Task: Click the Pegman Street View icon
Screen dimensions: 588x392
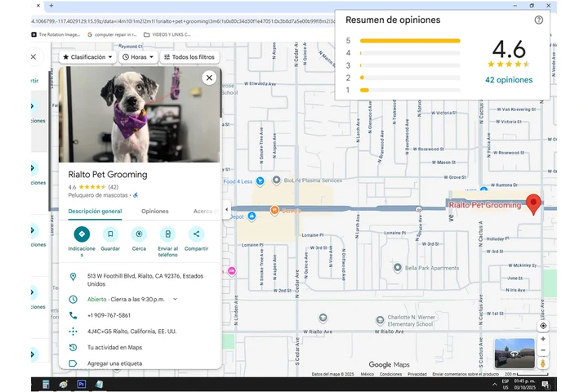Action: pyautogui.click(x=543, y=363)
